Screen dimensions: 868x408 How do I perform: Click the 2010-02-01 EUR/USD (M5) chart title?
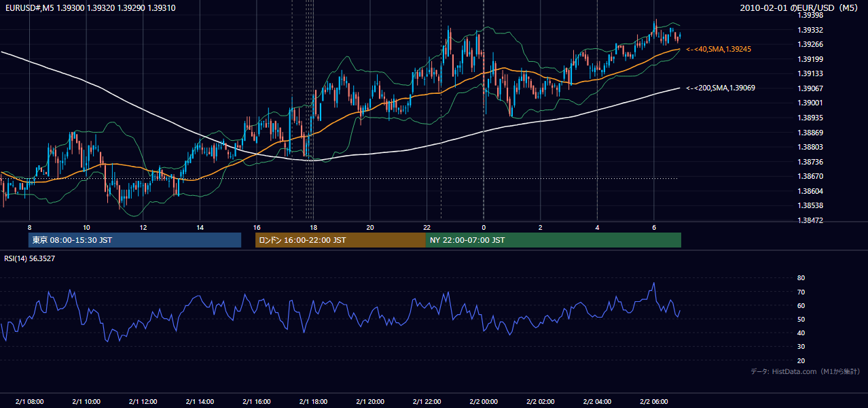click(x=799, y=7)
